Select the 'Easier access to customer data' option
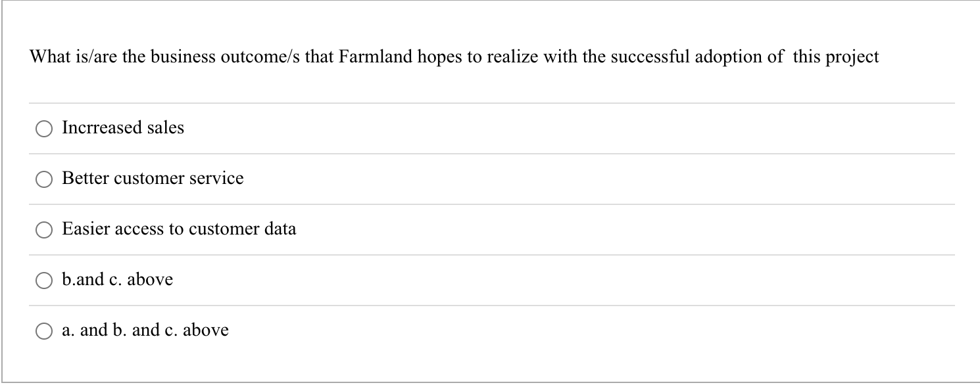 click(x=44, y=229)
